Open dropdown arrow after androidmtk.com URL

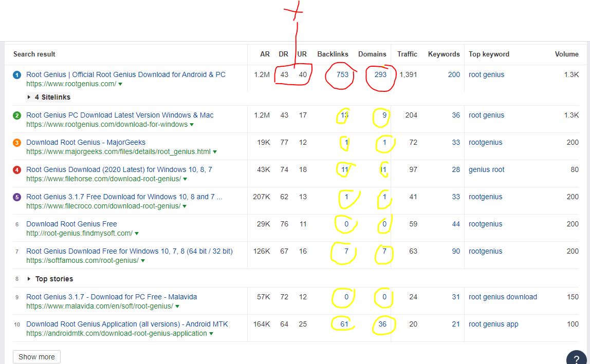(x=211, y=334)
